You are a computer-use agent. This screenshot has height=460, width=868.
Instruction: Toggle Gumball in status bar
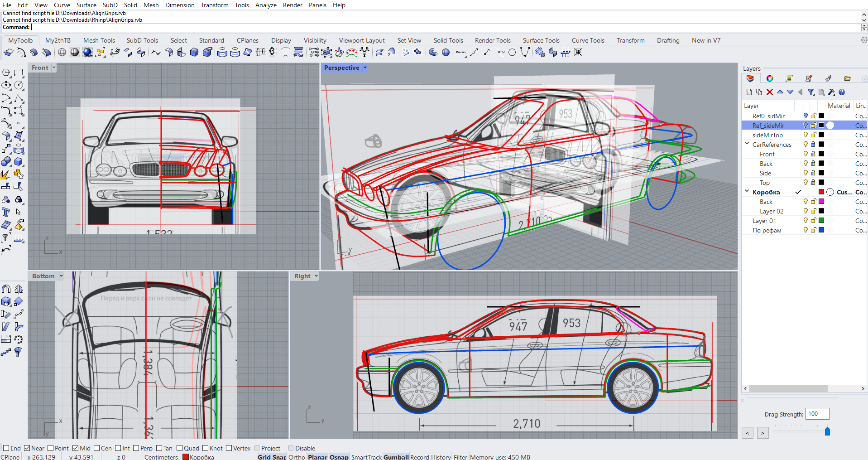click(396, 457)
